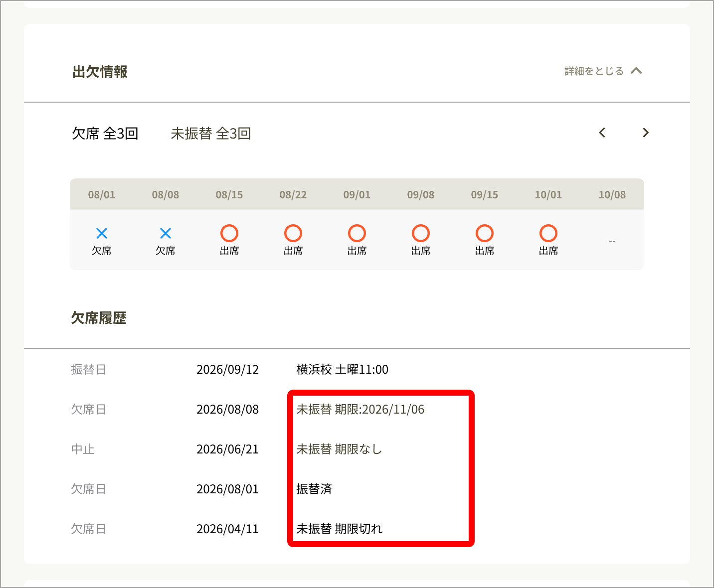Click the attendance circle under 09/15

click(x=485, y=233)
